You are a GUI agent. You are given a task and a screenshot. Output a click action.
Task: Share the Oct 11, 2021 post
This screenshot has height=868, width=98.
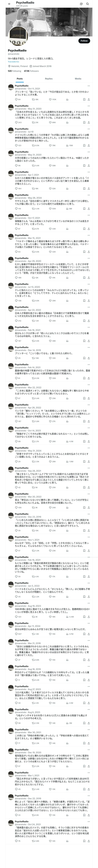coord(89,99)
